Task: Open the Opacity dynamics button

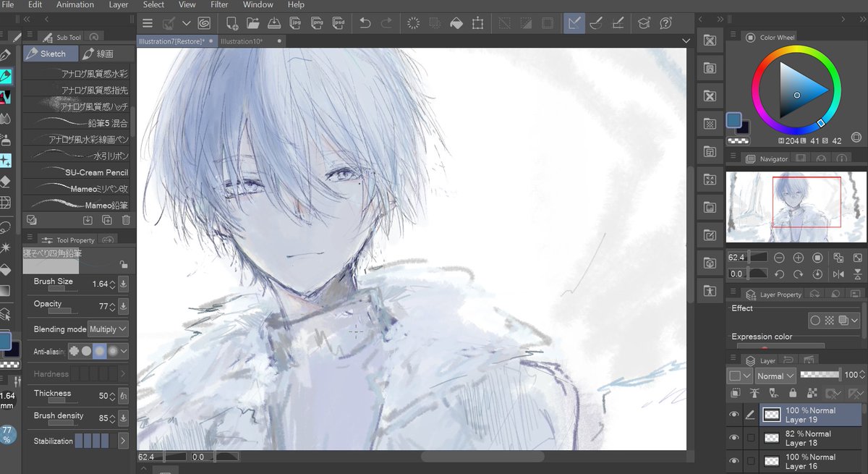Action: (x=123, y=306)
